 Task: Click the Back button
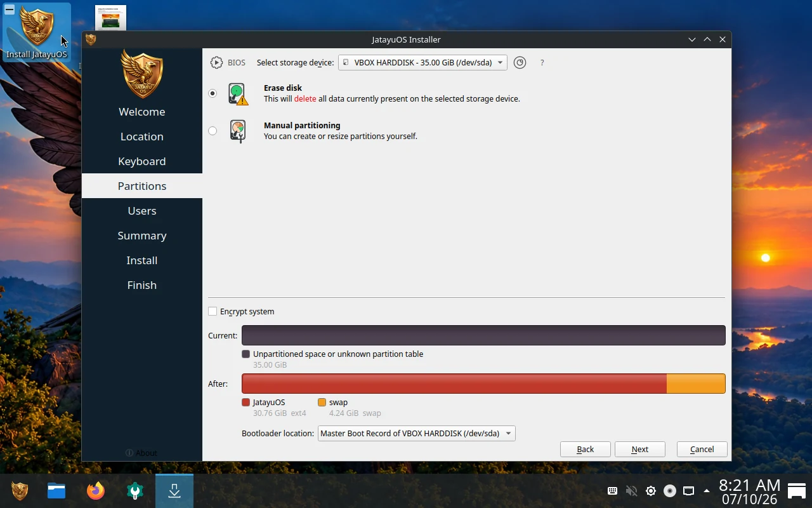pyautogui.click(x=585, y=449)
